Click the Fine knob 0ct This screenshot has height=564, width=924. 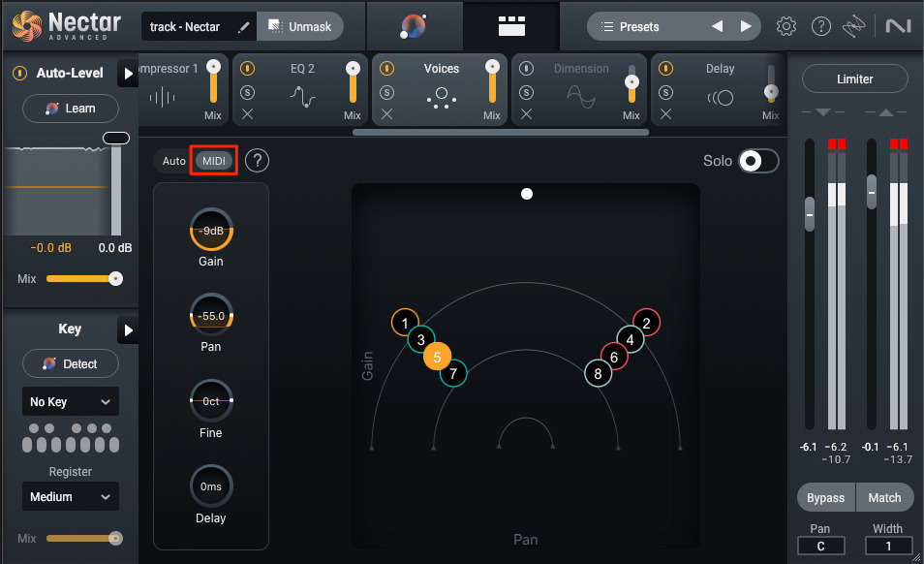point(211,401)
